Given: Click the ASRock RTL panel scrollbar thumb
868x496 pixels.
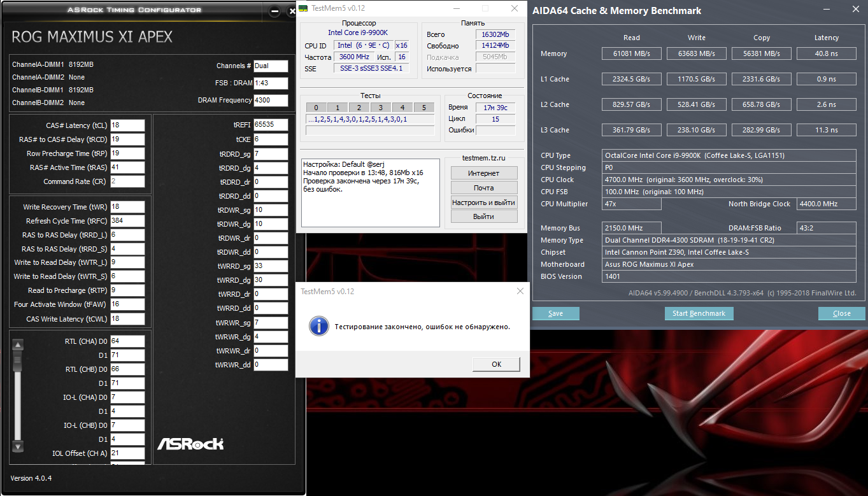Looking at the screenshot, I should pos(18,360).
